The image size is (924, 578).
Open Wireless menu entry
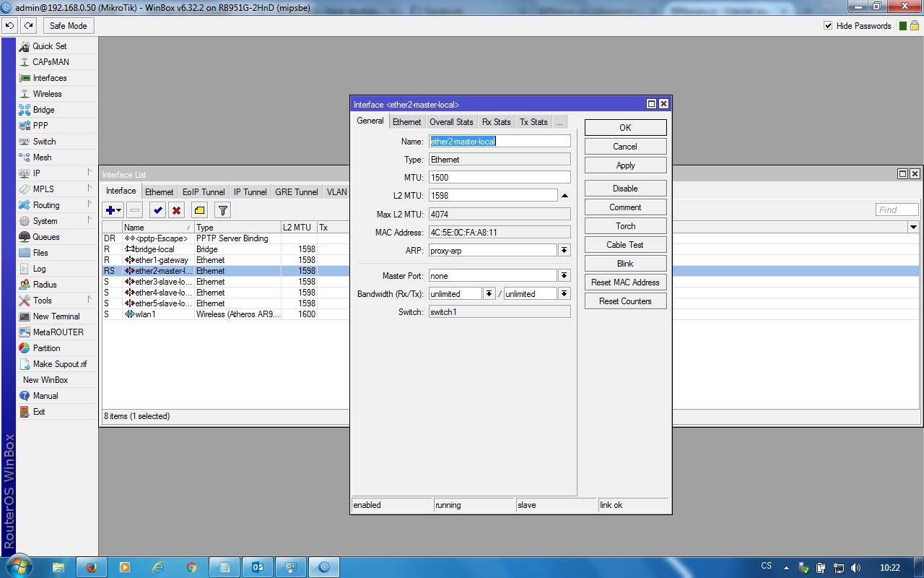[x=57, y=94]
